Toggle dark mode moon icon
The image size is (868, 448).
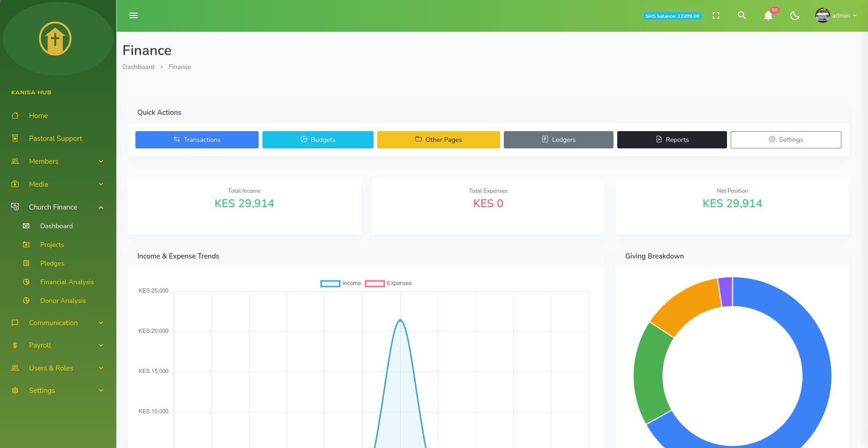(x=795, y=15)
